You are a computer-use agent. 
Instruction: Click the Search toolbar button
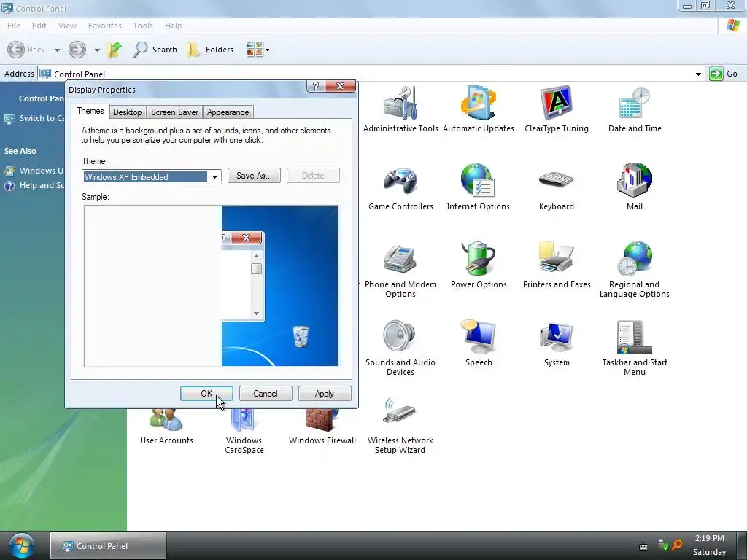(x=155, y=50)
